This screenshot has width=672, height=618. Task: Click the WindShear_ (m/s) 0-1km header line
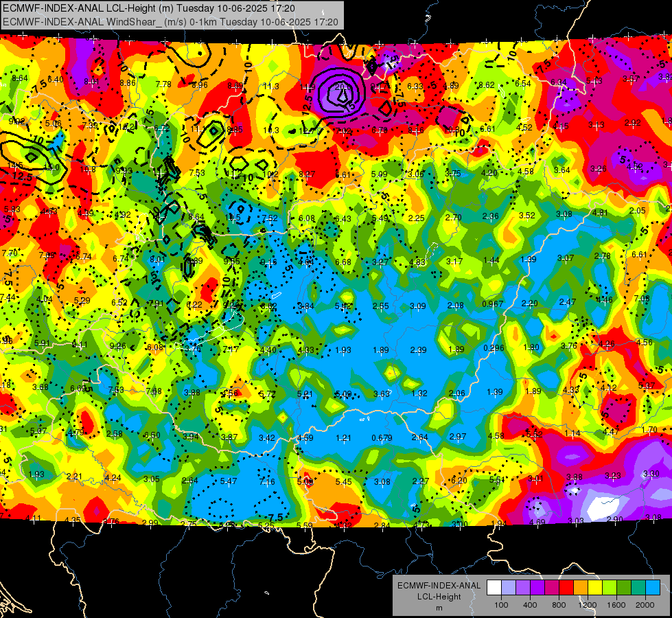(x=170, y=22)
